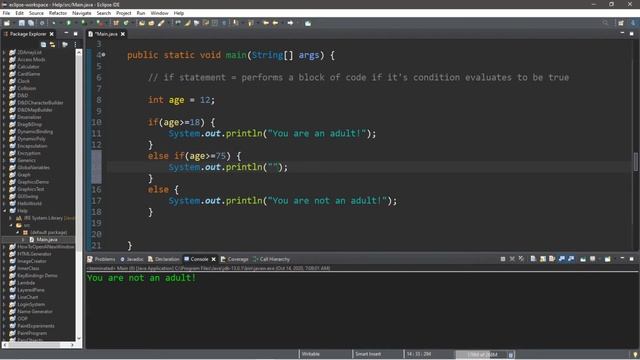Expand the Calculator project node

click(4, 67)
